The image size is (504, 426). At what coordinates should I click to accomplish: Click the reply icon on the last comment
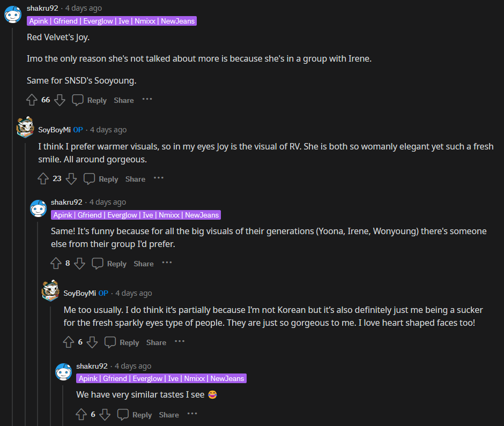[x=123, y=415]
